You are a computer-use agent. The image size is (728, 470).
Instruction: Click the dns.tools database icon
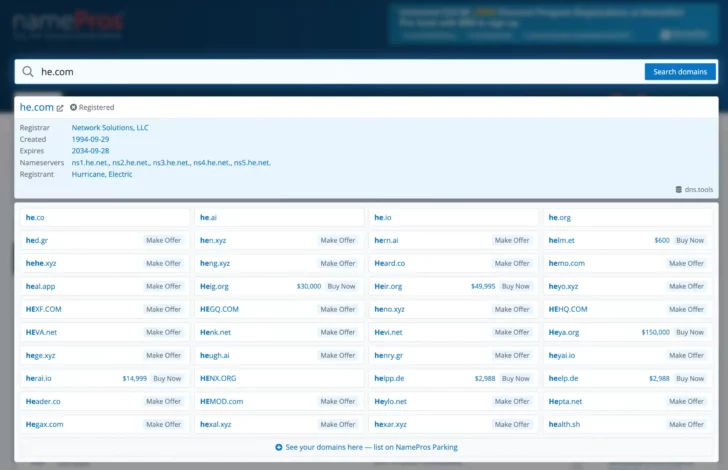tap(679, 189)
